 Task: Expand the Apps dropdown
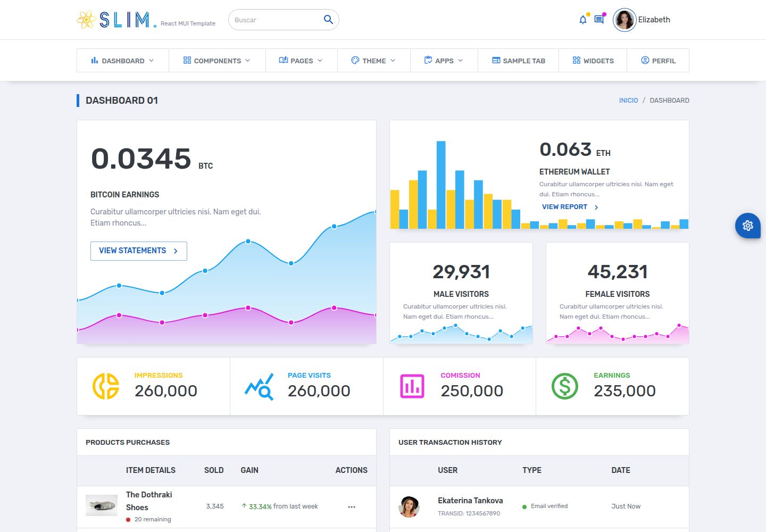[444, 61]
